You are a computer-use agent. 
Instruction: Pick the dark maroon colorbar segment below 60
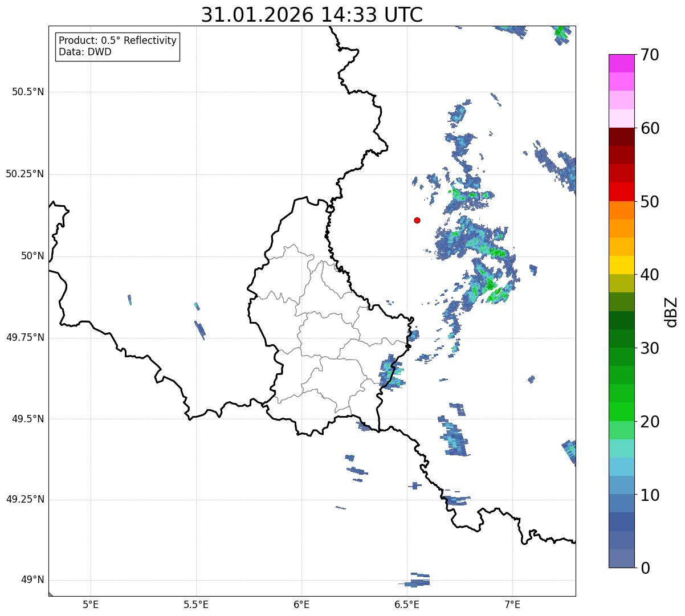621,137
